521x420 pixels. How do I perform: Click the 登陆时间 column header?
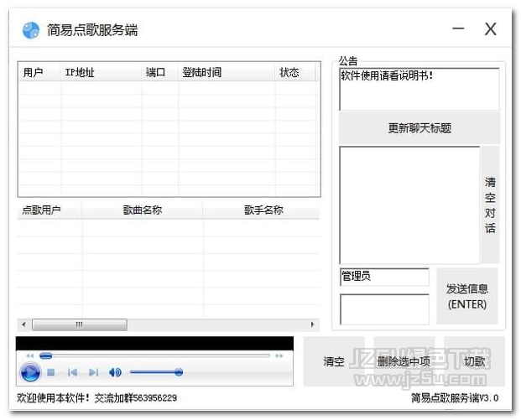pyautogui.click(x=227, y=72)
